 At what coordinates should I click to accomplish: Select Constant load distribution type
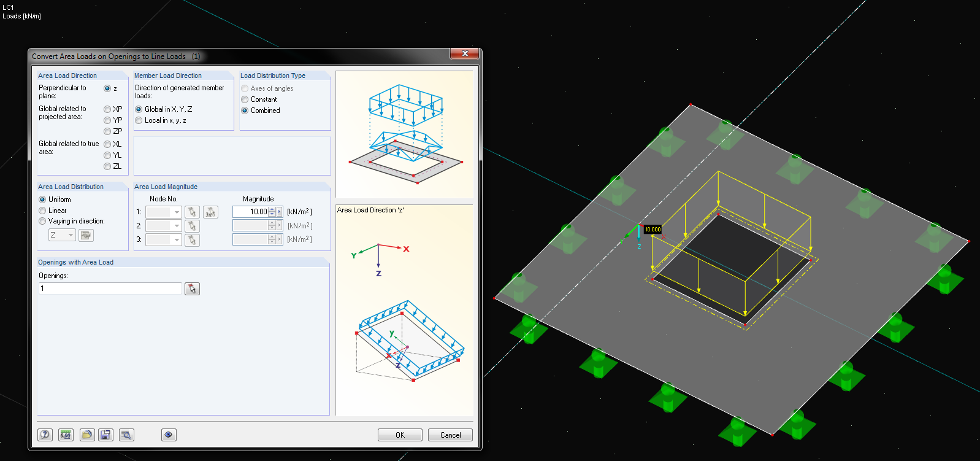pyautogui.click(x=245, y=99)
